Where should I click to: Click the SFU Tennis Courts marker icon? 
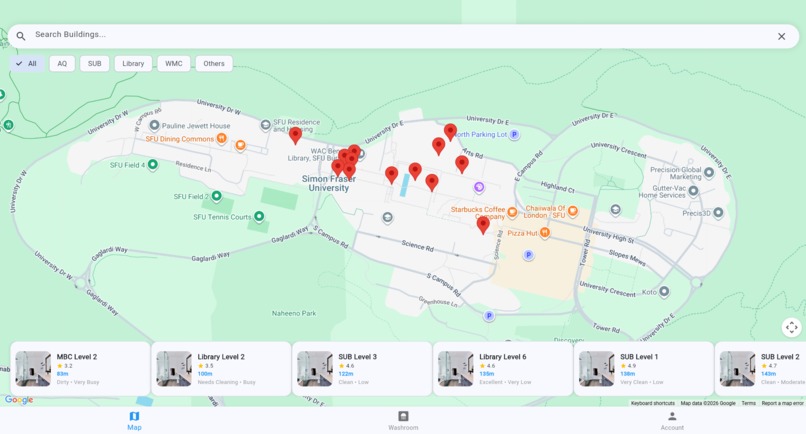pyautogui.click(x=259, y=216)
